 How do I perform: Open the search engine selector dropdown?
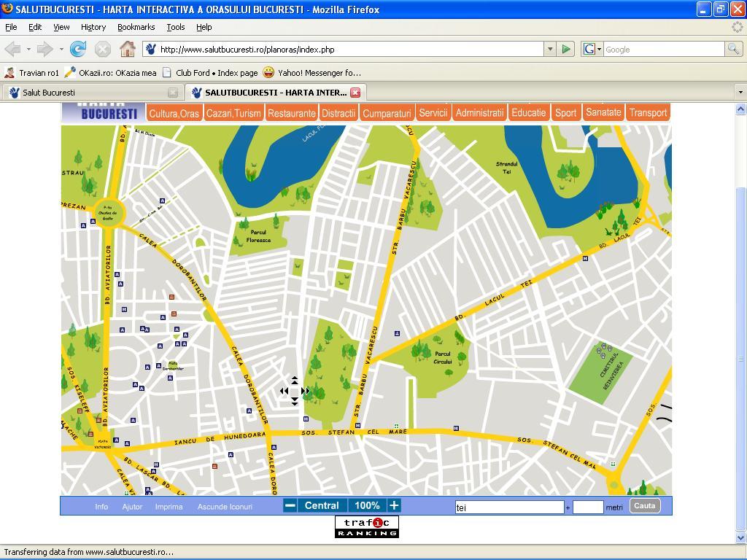592,49
